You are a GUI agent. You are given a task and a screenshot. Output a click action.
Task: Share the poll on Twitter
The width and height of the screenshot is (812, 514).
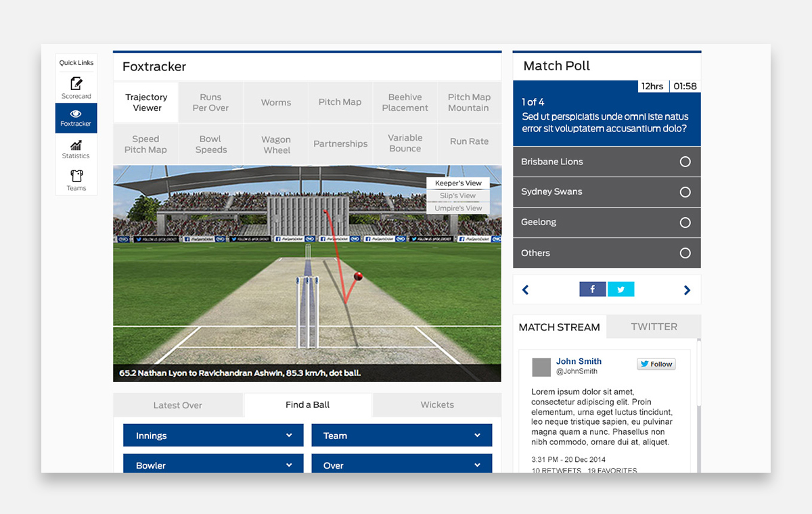[x=621, y=289]
